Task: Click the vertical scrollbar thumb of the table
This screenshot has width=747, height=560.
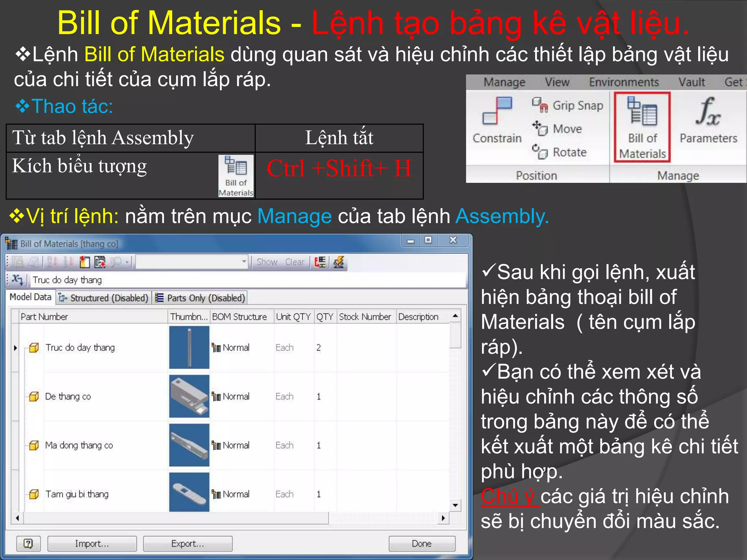Action: coord(455,335)
